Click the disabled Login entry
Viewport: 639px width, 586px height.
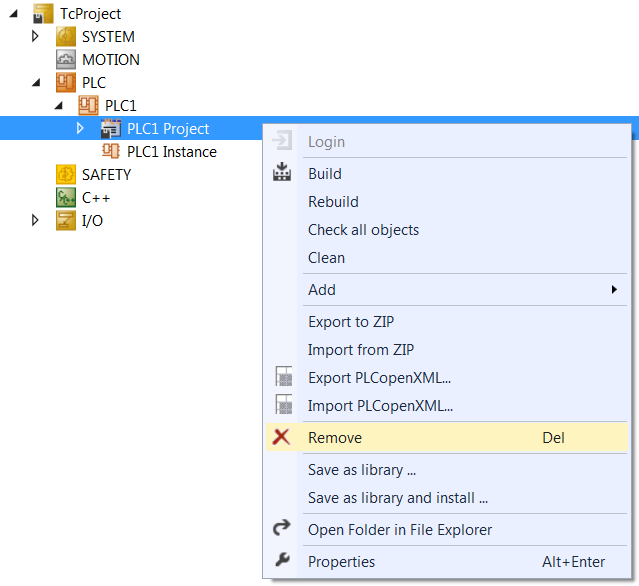click(x=447, y=142)
